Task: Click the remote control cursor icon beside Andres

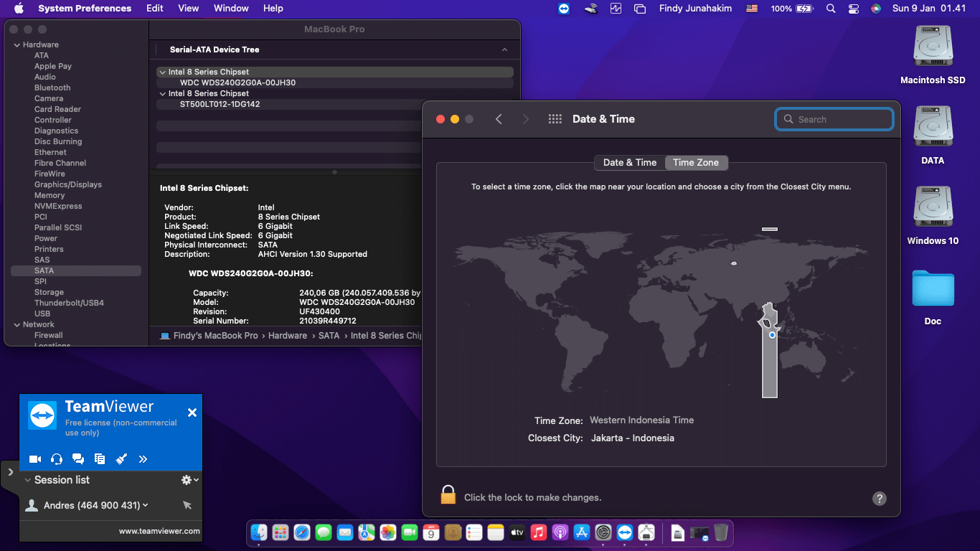Action: pyautogui.click(x=187, y=505)
